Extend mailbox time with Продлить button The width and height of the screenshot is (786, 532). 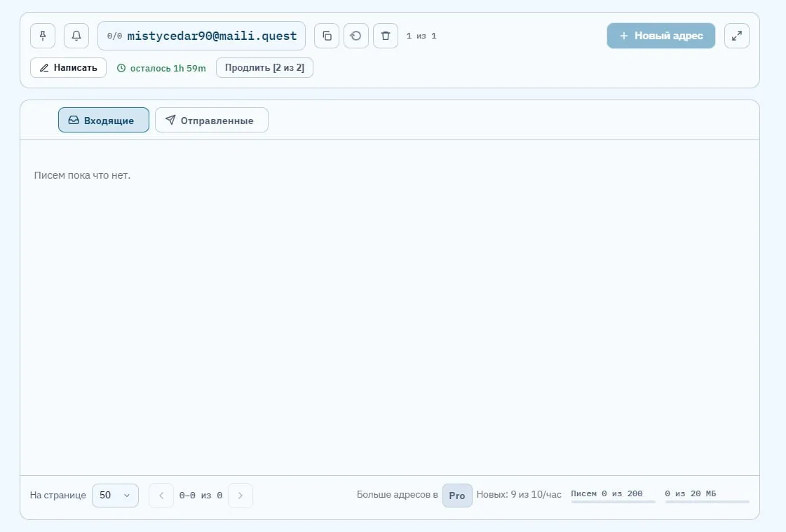[264, 67]
